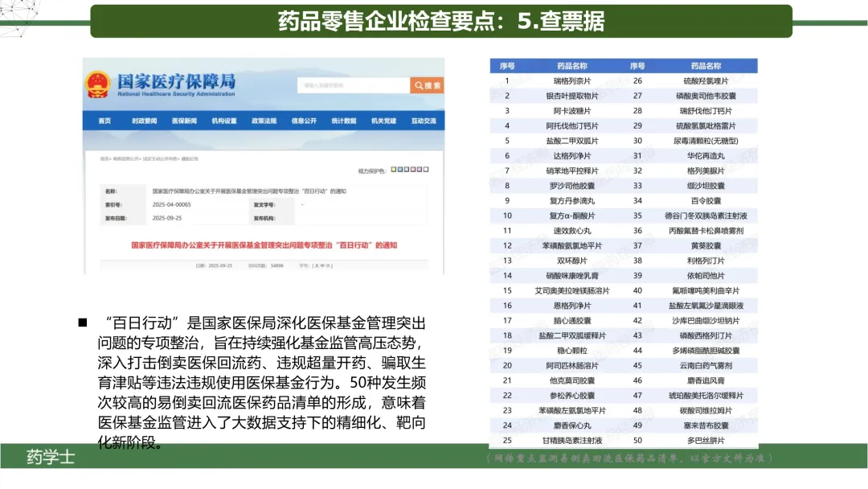
Task: Open the 机构设置 nav menu item
Action: (x=224, y=121)
